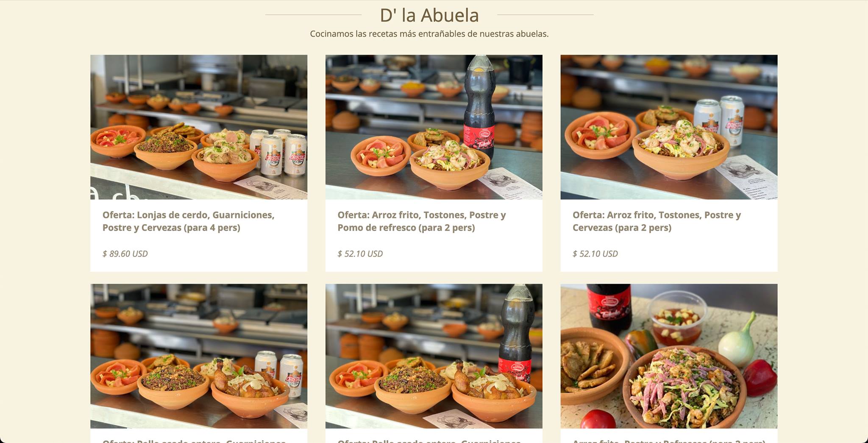Click the Cristal beer cans in first photo

coord(278,153)
